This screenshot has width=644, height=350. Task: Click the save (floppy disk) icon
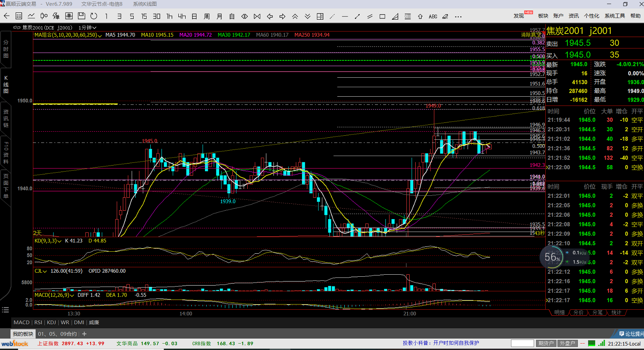pos(81,16)
